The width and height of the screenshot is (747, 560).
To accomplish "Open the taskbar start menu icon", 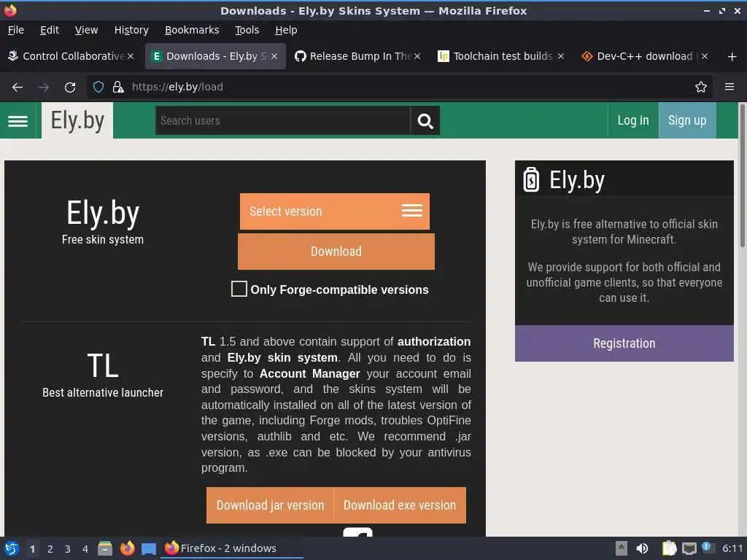I will [12, 548].
